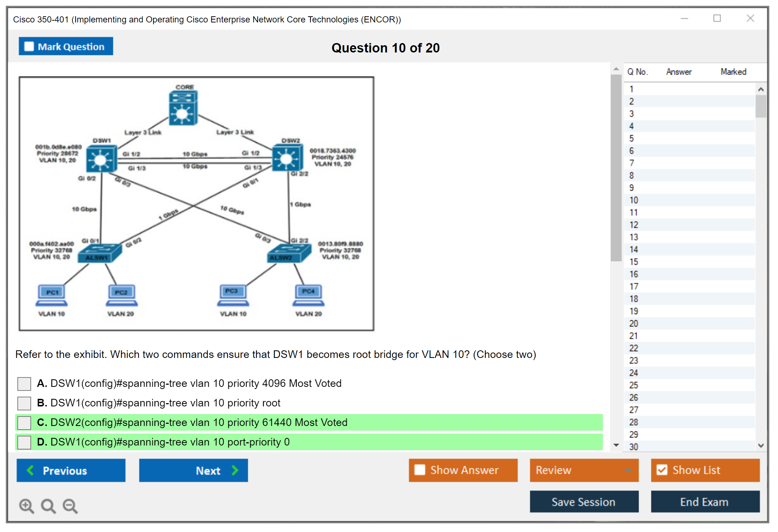
Task: Click the CORE switch icon in exhibit
Action: point(183,108)
